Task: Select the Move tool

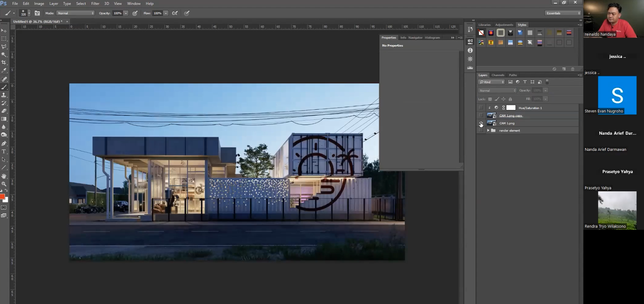Action: pos(4,31)
